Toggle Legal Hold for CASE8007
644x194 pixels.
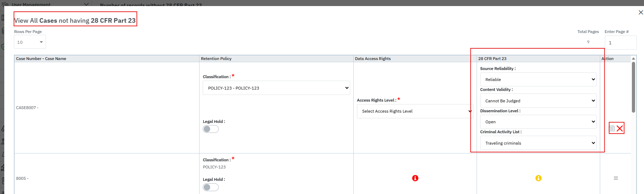[x=211, y=129]
